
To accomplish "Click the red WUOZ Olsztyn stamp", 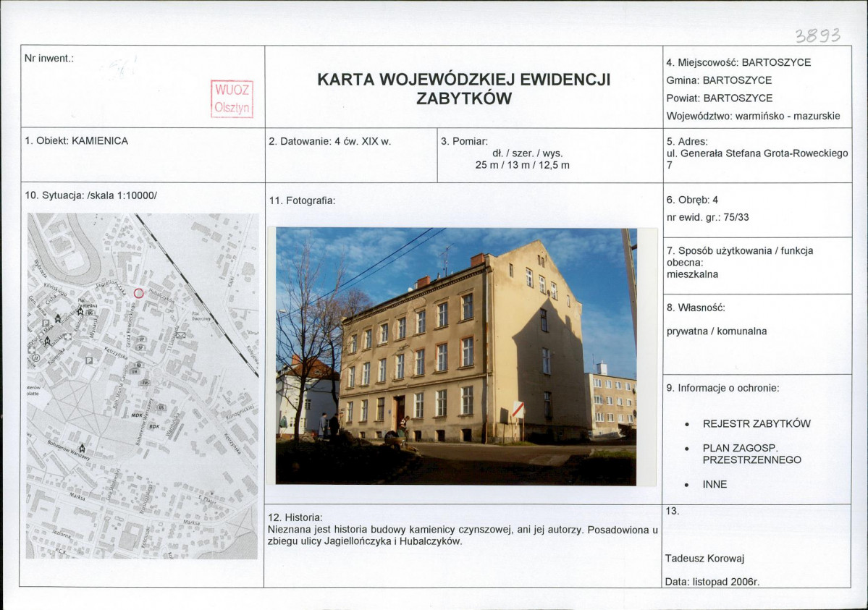I will (x=232, y=99).
